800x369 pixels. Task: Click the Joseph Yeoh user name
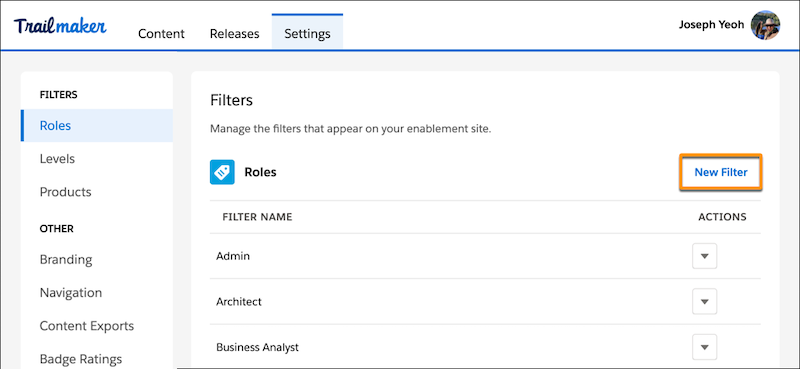711,24
